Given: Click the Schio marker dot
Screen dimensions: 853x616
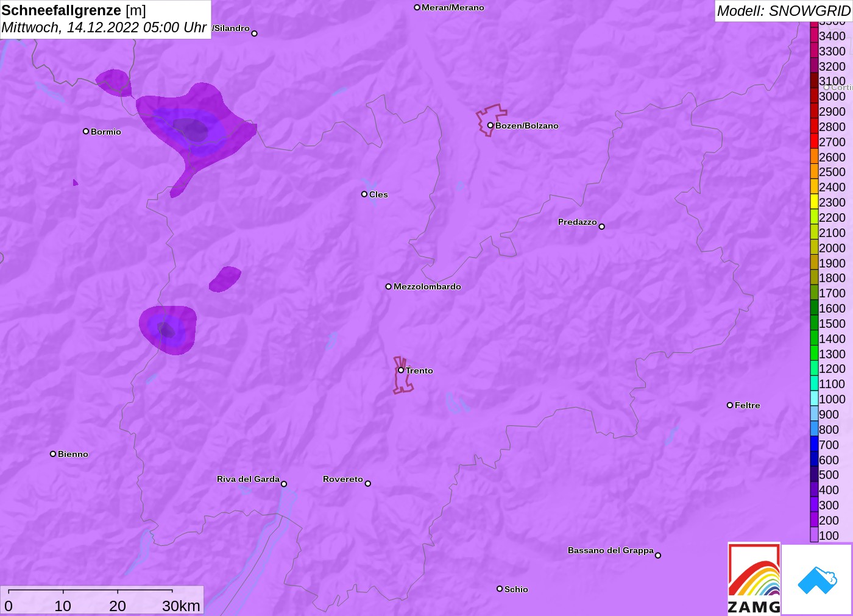Looking at the screenshot, I should click(500, 589).
